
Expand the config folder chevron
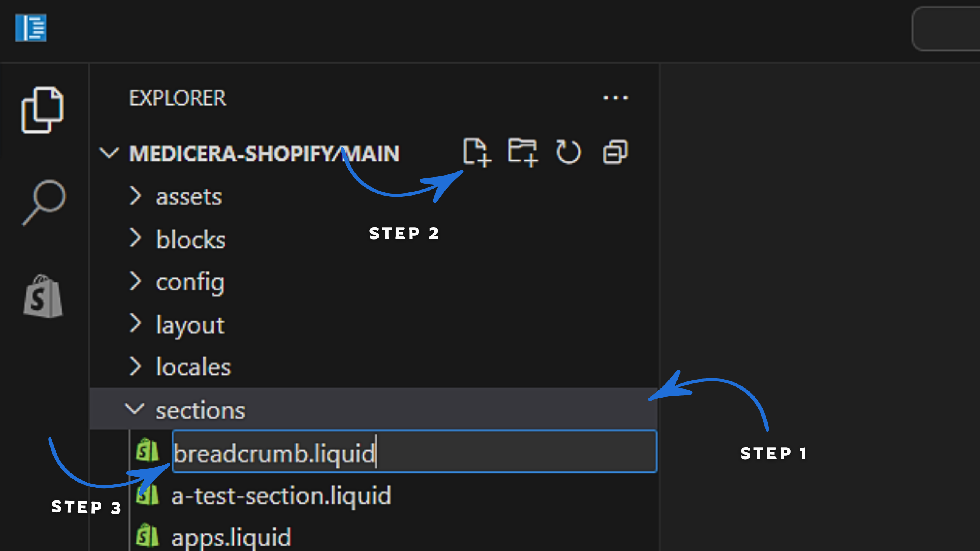point(135,281)
